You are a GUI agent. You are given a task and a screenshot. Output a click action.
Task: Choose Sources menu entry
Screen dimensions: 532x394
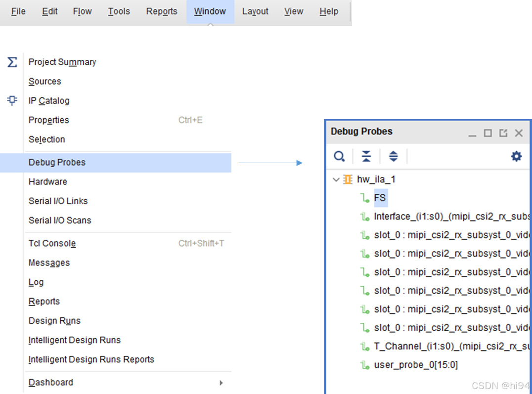[45, 82]
